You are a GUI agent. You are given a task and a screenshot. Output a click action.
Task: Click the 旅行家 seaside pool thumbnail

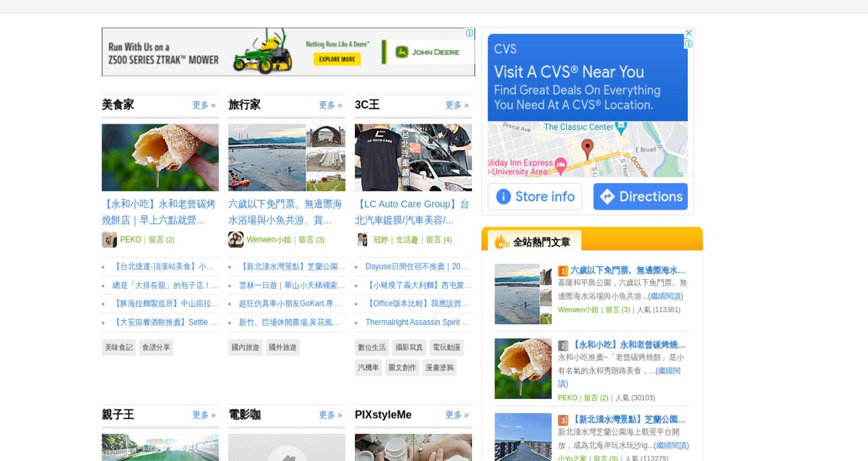coord(287,158)
